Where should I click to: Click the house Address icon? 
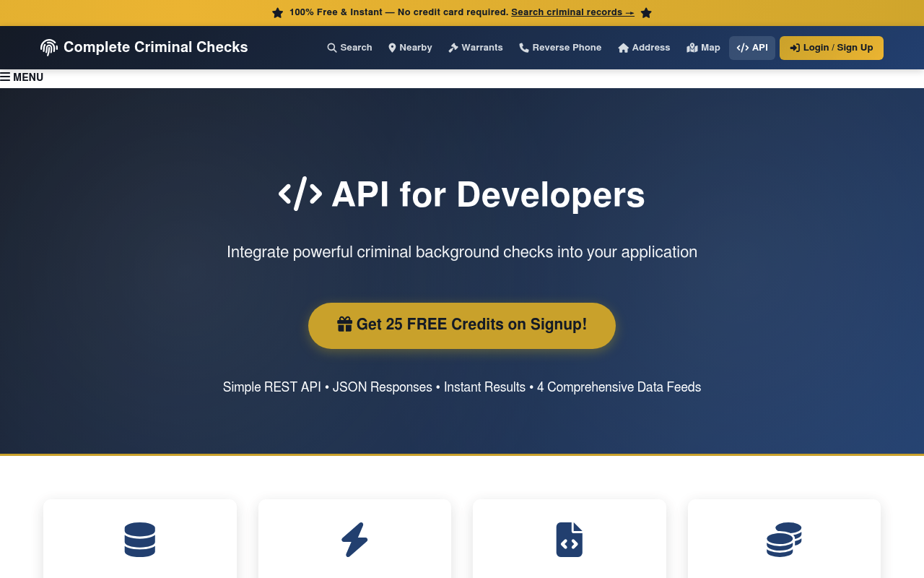coord(624,48)
